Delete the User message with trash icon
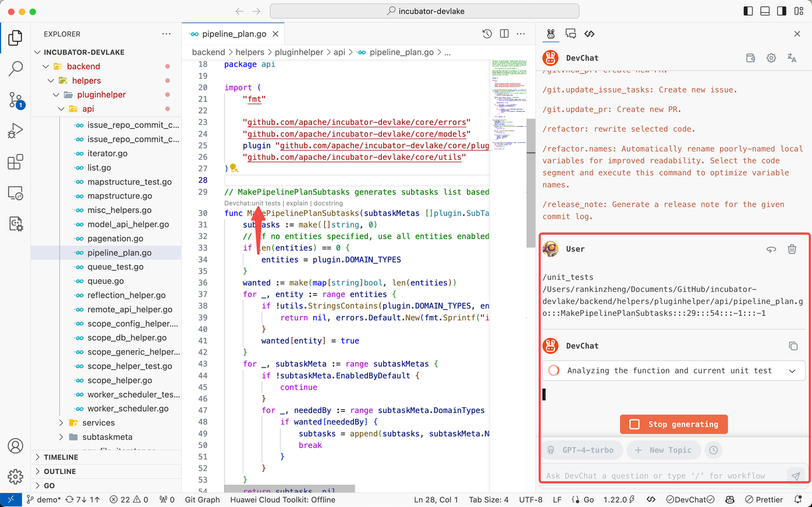 792,249
